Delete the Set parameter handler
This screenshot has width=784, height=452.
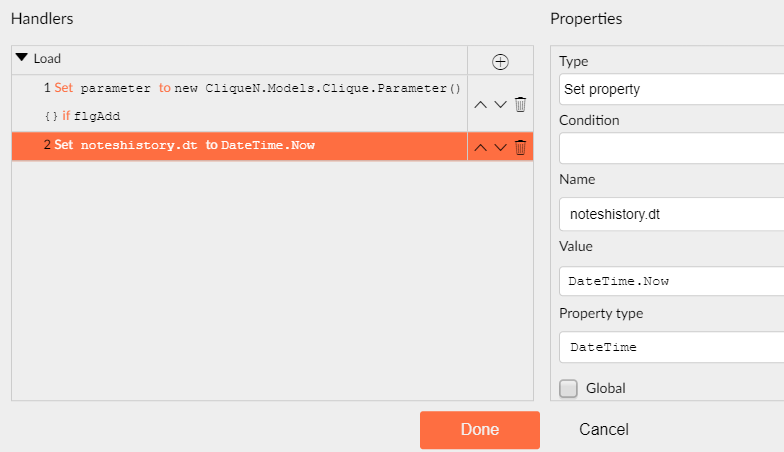520,104
